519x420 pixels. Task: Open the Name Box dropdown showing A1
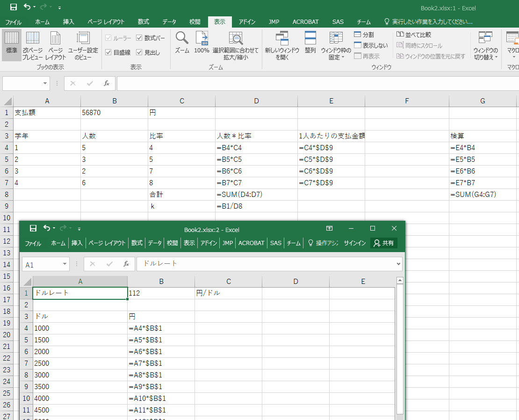click(65, 264)
